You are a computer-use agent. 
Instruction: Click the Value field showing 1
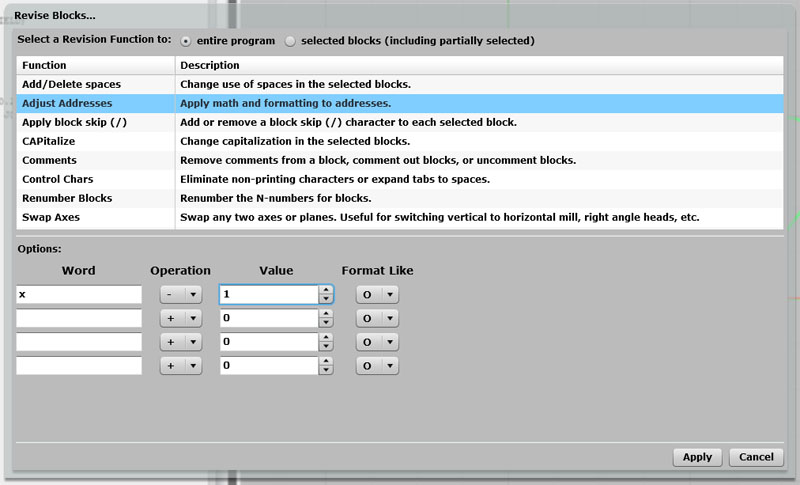[269, 294]
